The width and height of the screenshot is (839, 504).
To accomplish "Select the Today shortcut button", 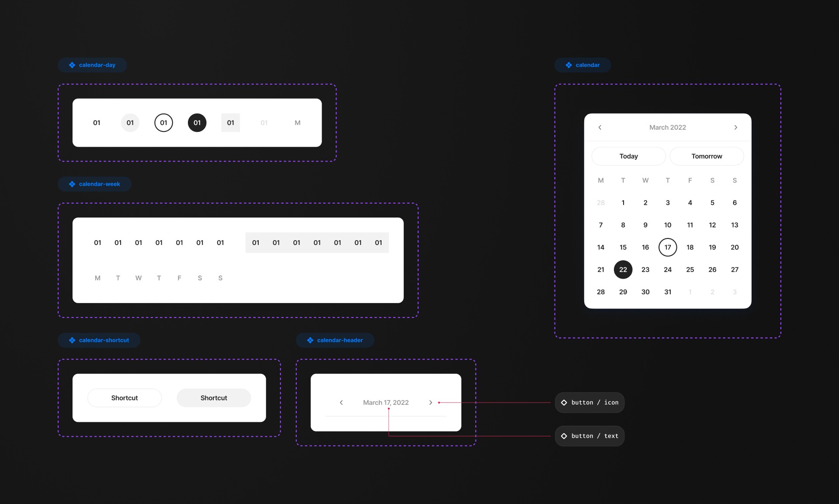I will (x=629, y=156).
